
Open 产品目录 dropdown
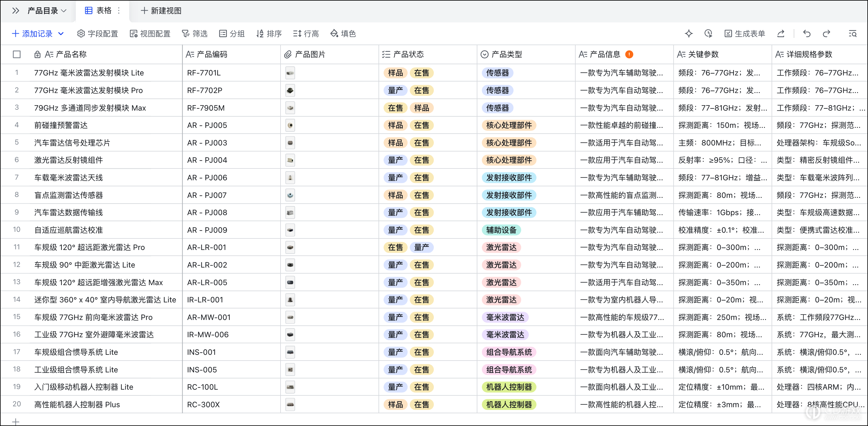coord(47,11)
